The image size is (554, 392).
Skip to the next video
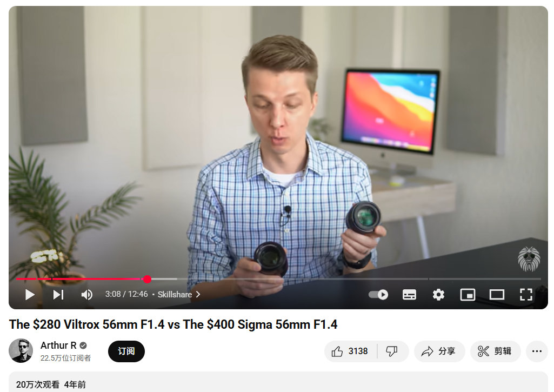[58, 295]
